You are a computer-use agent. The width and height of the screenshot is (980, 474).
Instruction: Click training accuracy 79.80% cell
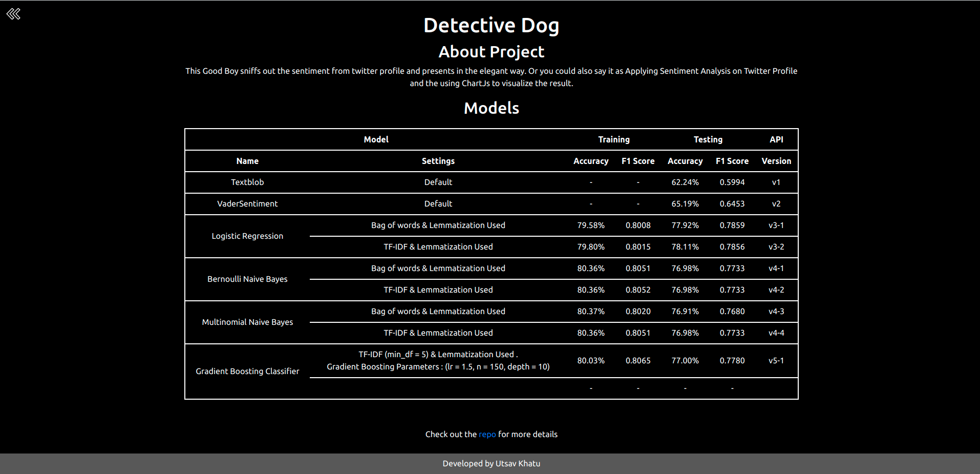tap(591, 246)
